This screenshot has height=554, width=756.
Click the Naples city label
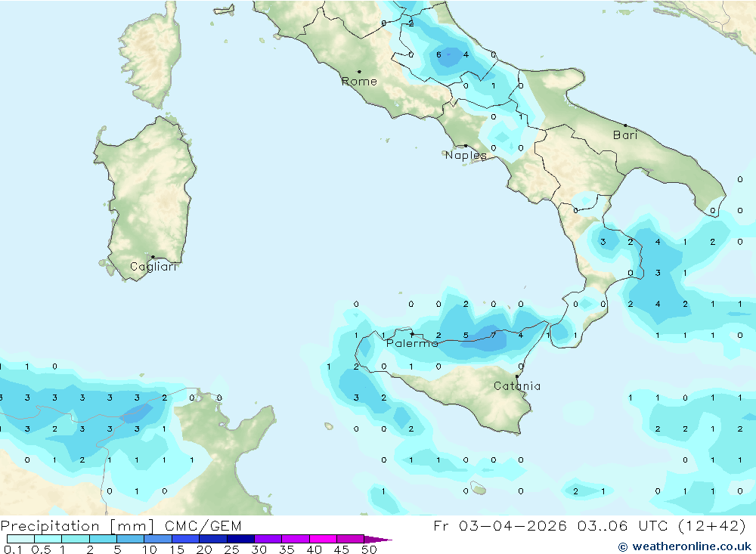coord(466,155)
